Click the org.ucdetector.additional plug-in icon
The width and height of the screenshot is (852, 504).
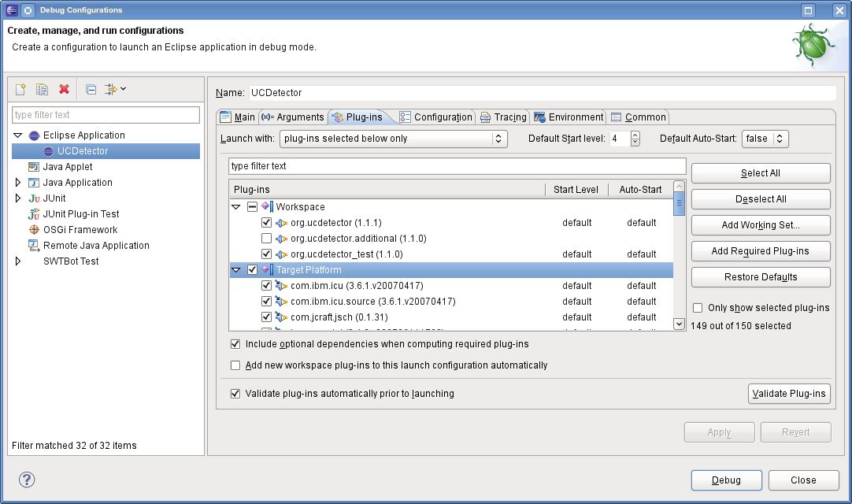[281, 239]
